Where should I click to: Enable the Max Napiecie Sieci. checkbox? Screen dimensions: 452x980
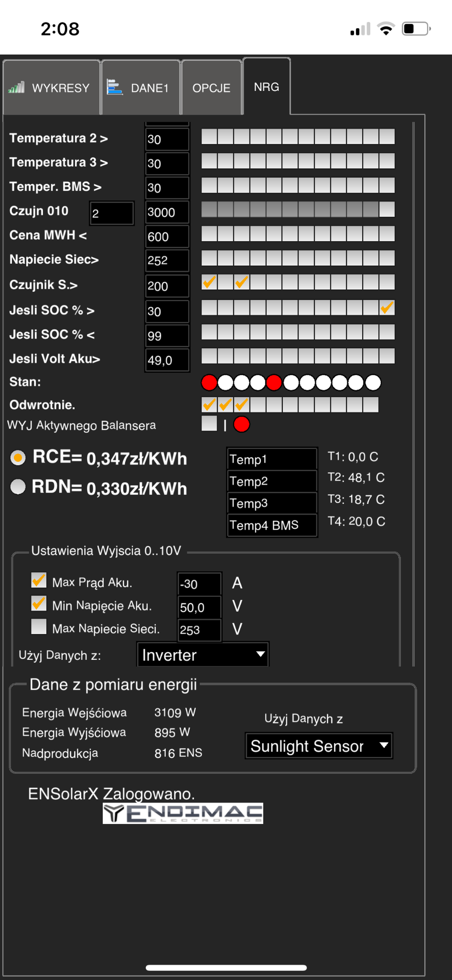[x=39, y=626]
